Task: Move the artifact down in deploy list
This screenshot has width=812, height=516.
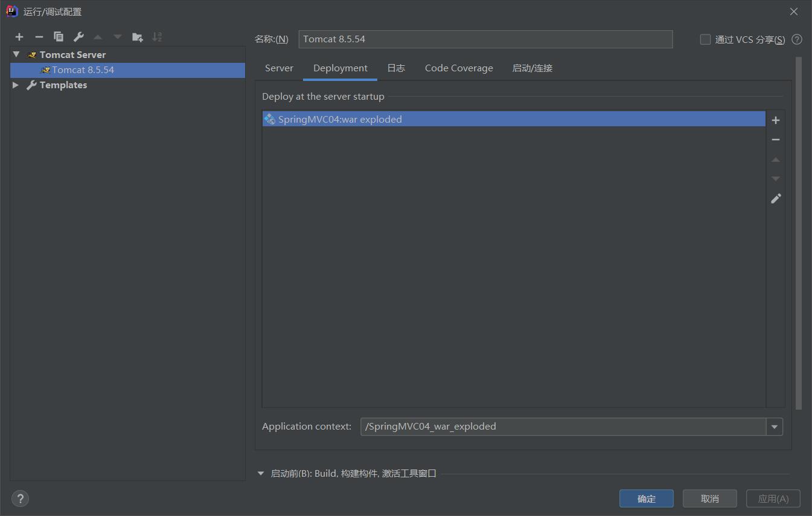Action: click(776, 179)
